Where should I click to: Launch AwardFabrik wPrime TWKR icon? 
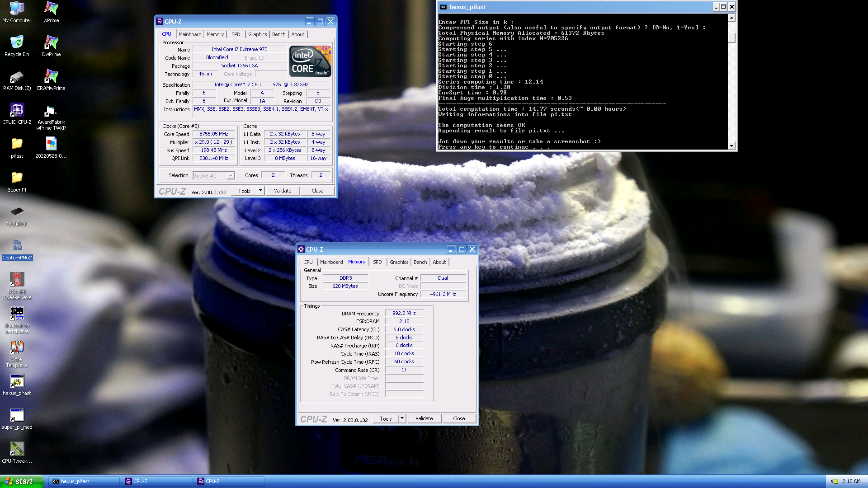51,117
